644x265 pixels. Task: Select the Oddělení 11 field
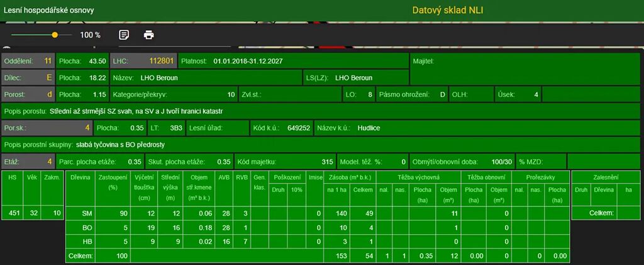28,61
